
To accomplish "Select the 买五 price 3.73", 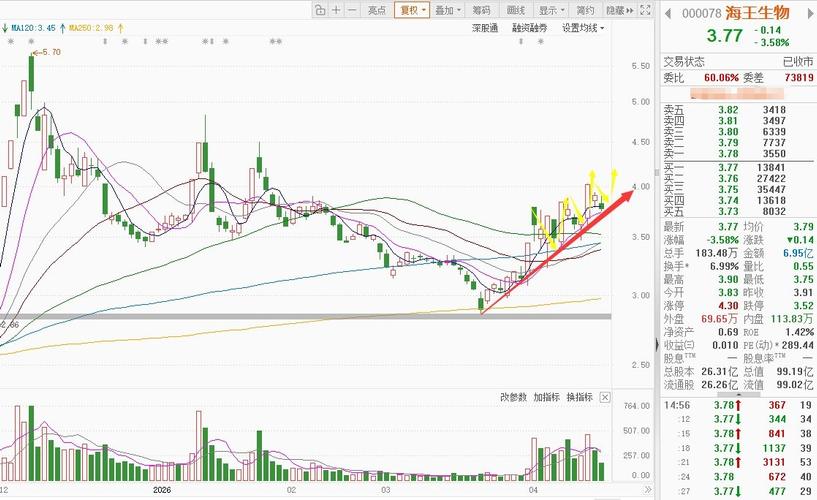I will point(728,211).
